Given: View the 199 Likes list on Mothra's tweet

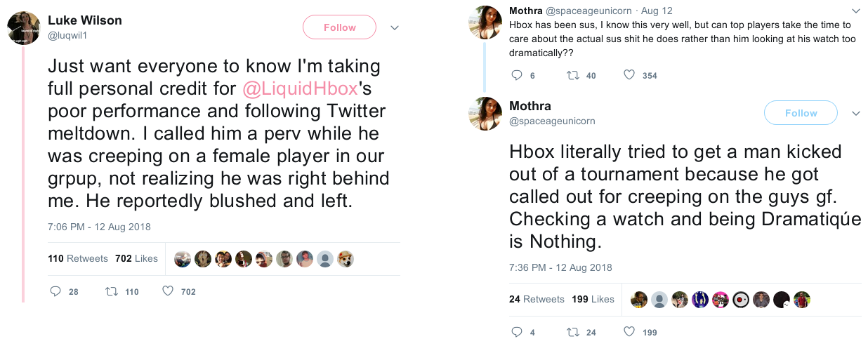Looking at the screenshot, I should coord(593,299).
